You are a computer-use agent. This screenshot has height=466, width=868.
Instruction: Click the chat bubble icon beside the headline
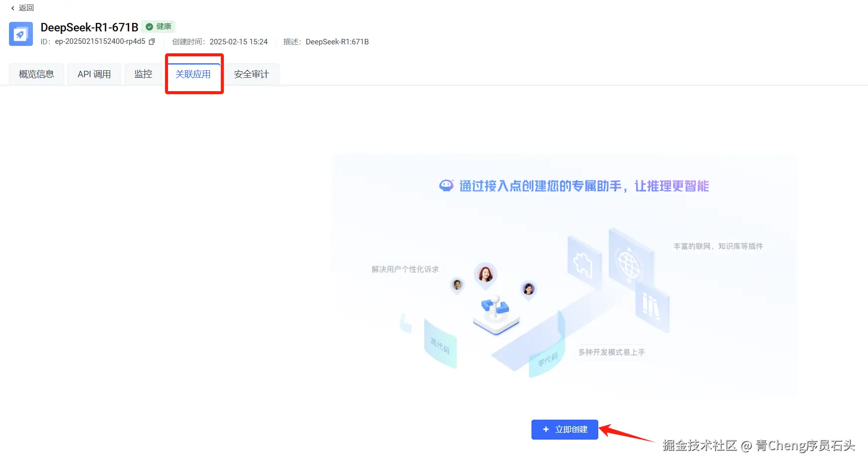446,186
